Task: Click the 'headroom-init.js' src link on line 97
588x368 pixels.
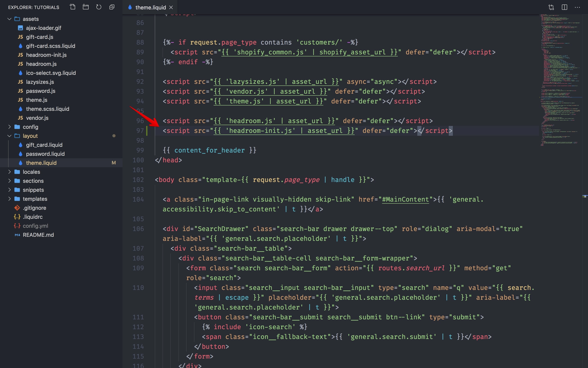Action: 284,131
